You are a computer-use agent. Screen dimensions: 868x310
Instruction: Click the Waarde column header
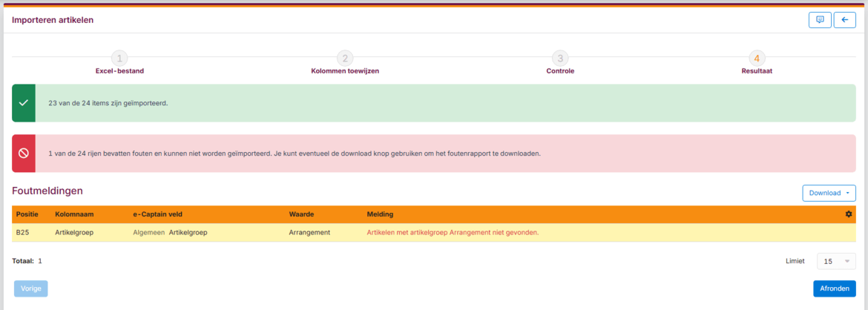tap(300, 214)
